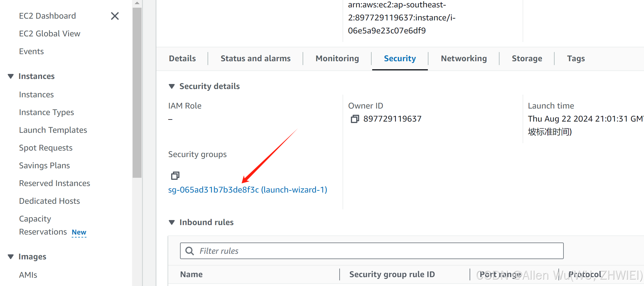Click the New badge beside Reservations
The image size is (644, 286).
[79, 232]
